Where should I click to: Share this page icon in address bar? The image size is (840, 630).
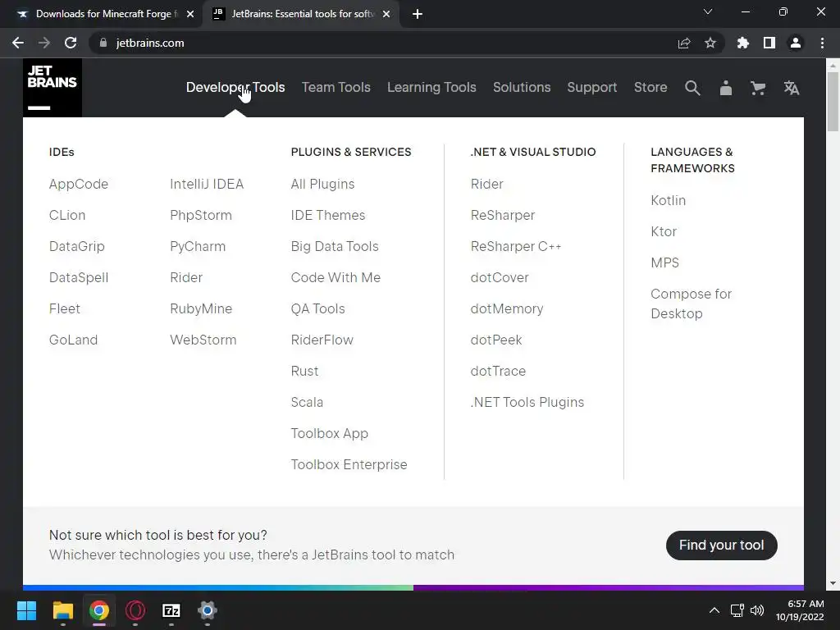(684, 43)
